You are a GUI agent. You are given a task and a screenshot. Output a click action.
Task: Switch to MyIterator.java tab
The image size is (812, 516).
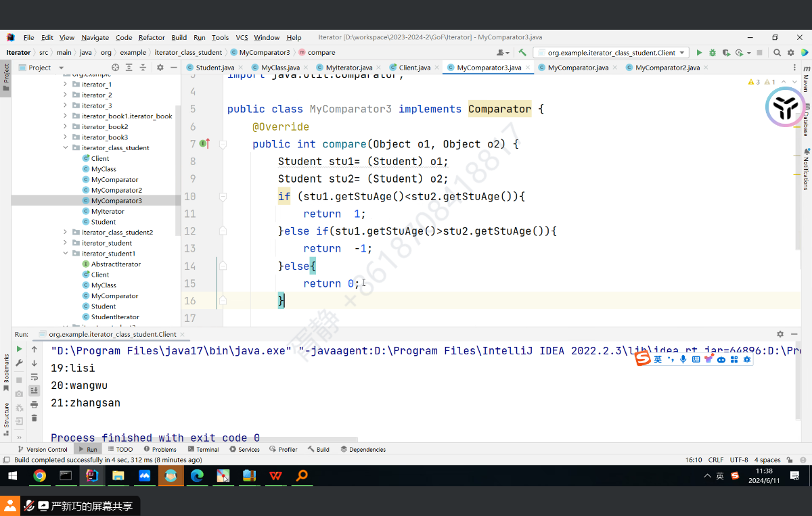348,67
